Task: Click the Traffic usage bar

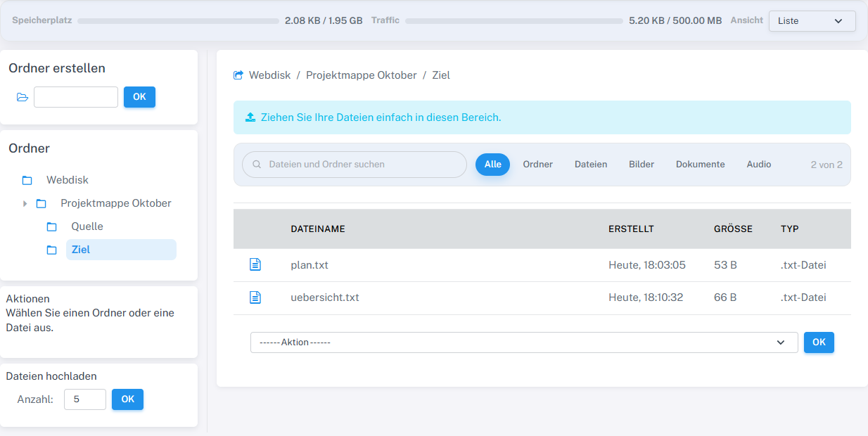Action: tap(515, 21)
